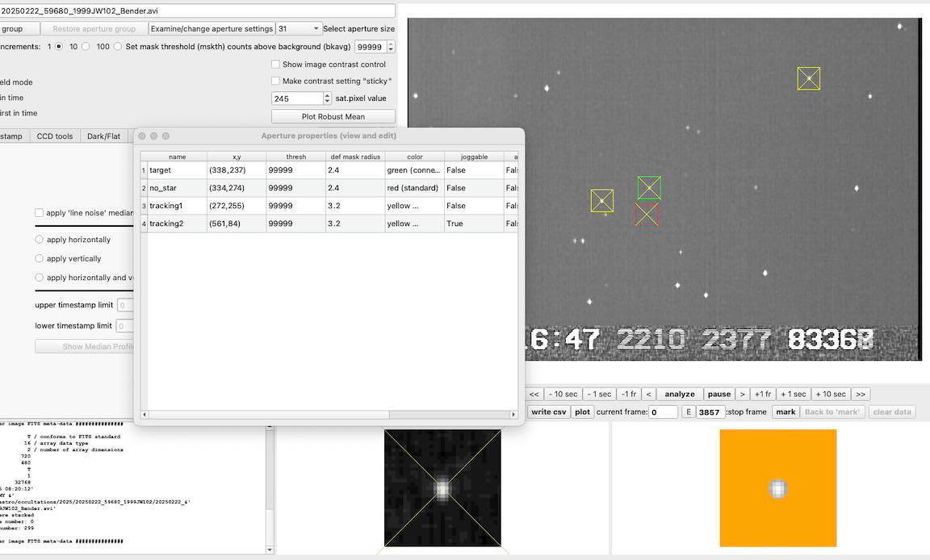Click the AVI filename field
This screenshot has height=560, width=930.
point(197,10)
